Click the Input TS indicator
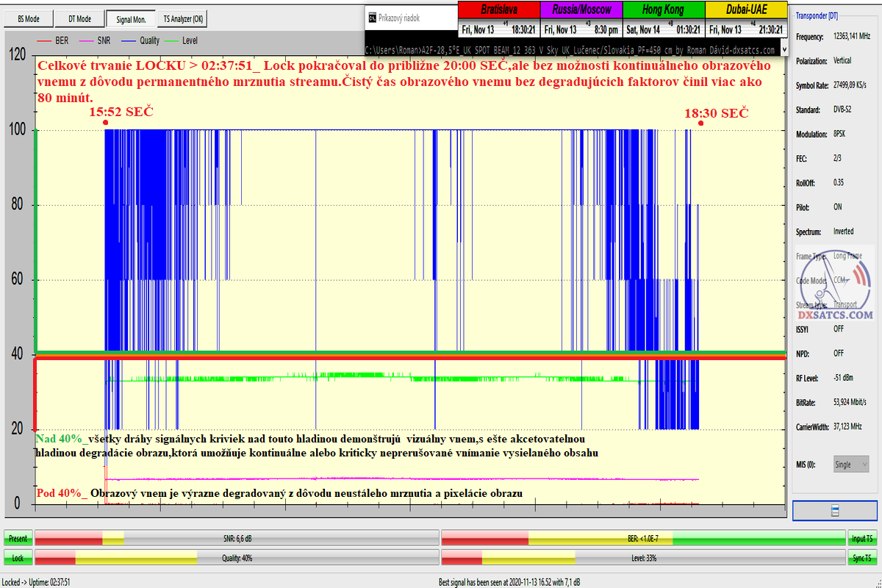 (x=862, y=539)
